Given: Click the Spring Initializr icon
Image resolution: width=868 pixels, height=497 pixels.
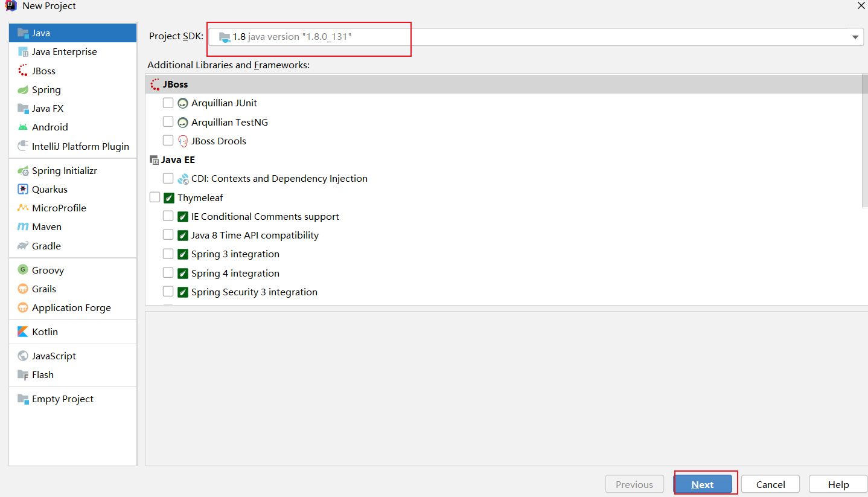Looking at the screenshot, I should 23,170.
